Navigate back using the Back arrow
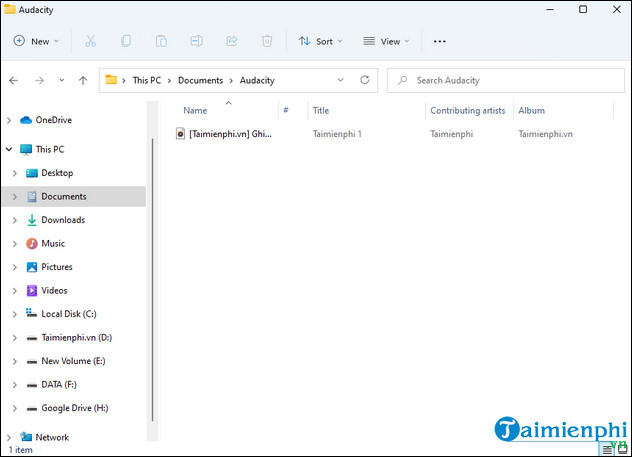The image size is (632, 457). 14,80
